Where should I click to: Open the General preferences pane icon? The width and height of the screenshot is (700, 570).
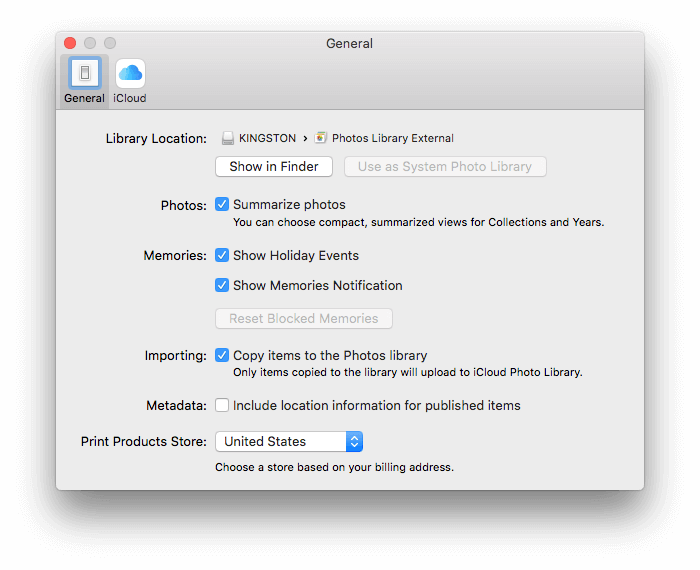(x=84, y=74)
